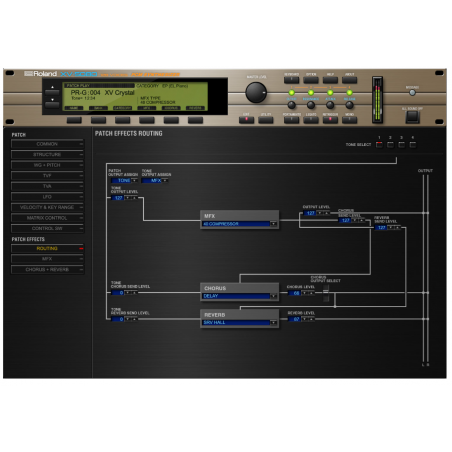Open the TVF page

47,176
